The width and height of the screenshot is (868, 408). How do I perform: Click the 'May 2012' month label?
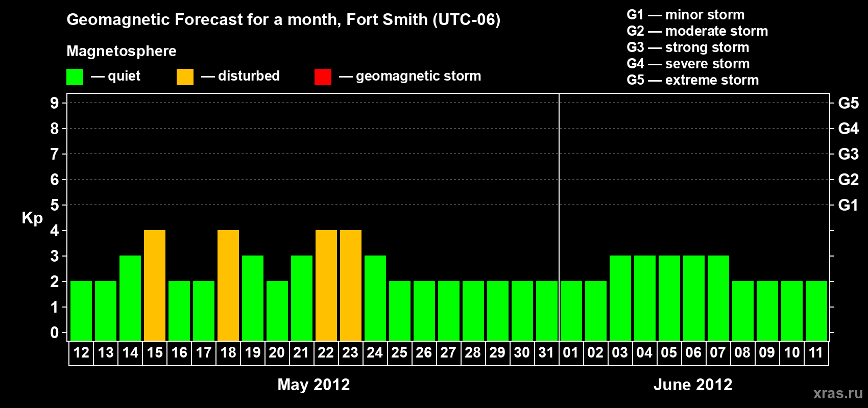tap(314, 385)
